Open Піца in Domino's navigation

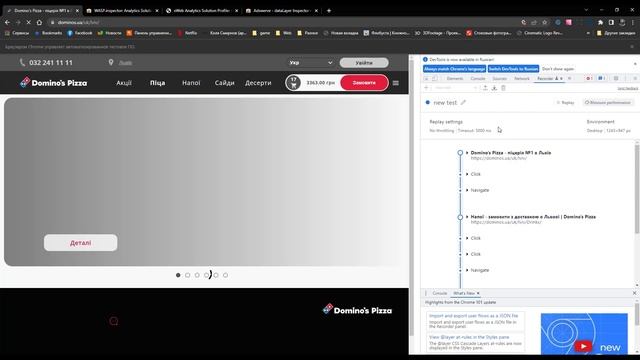click(x=158, y=83)
